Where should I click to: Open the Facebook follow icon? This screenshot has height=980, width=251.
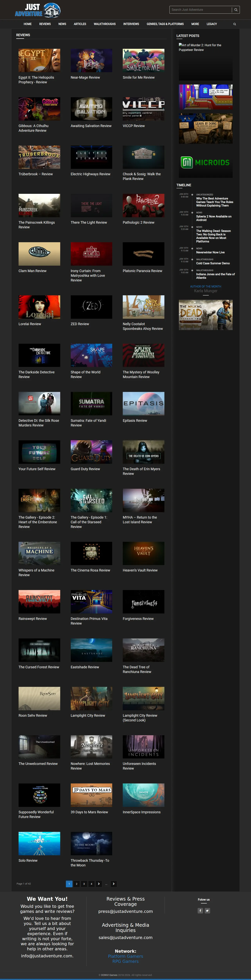point(200,910)
